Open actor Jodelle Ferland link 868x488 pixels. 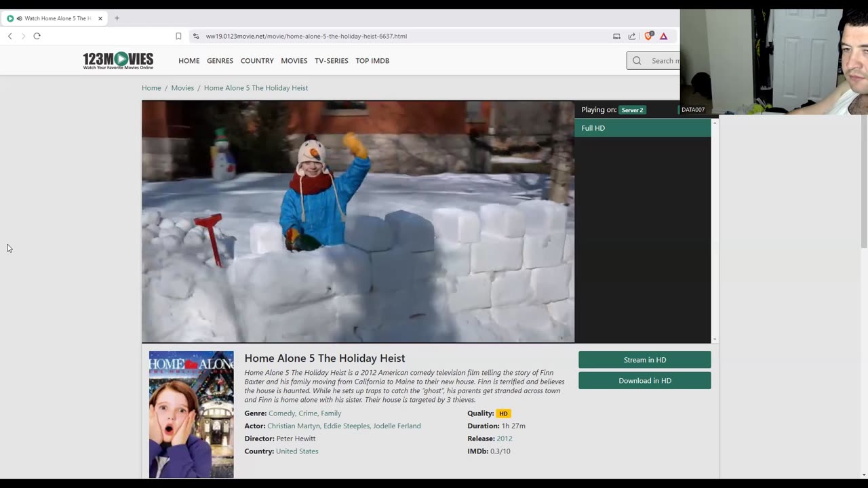pos(397,426)
